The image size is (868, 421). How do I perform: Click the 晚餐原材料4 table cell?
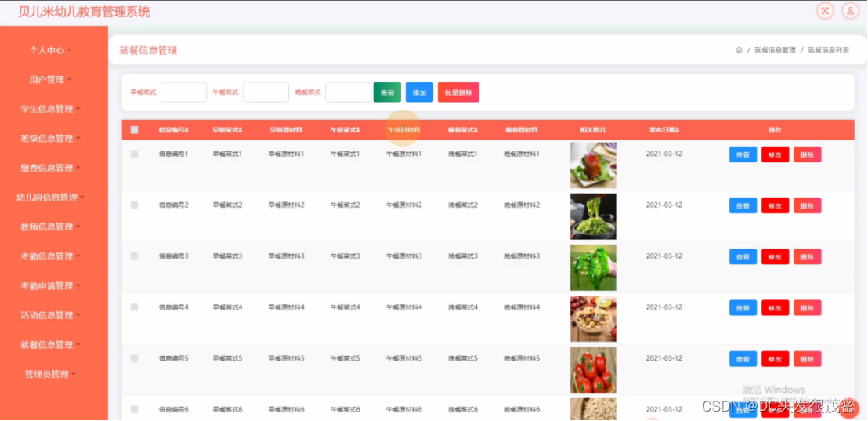pyautogui.click(x=522, y=307)
